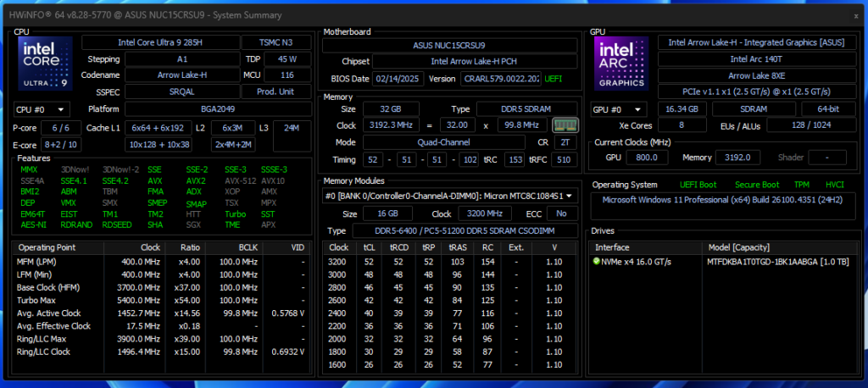Click the TPM status label
This screenshot has height=388, width=868.
tap(802, 185)
